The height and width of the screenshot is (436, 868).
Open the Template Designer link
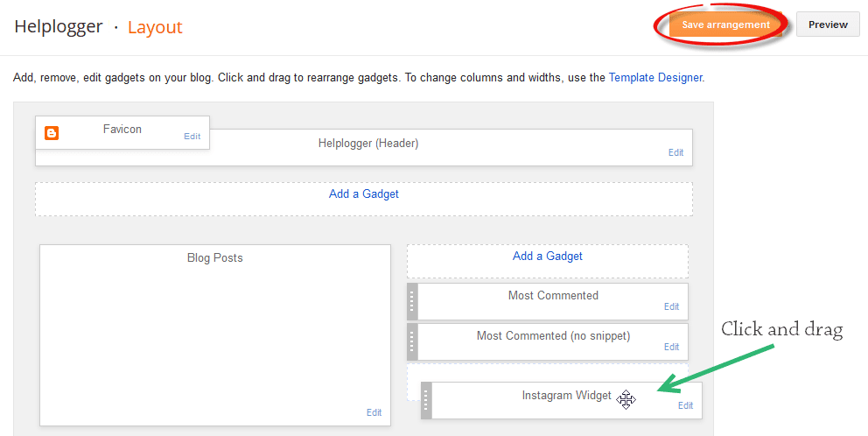pyautogui.click(x=655, y=77)
